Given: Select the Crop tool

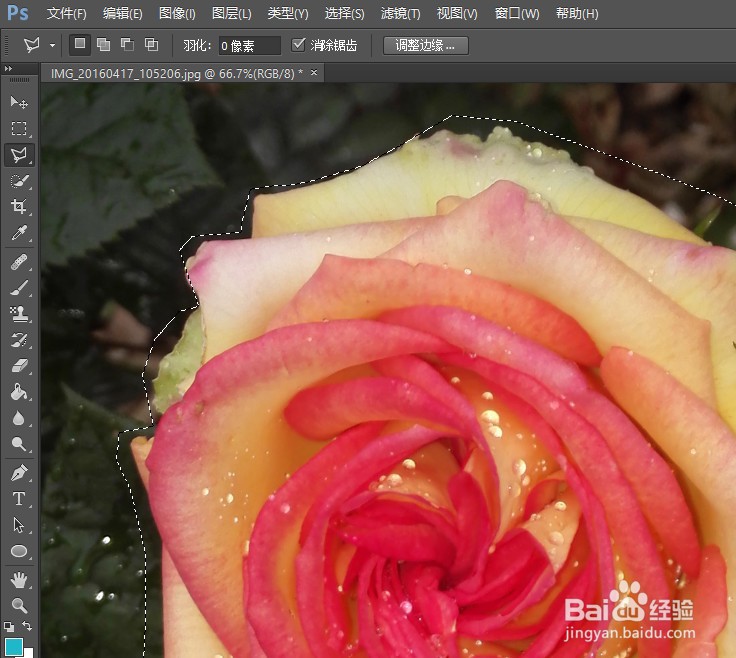Looking at the screenshot, I should (x=19, y=207).
